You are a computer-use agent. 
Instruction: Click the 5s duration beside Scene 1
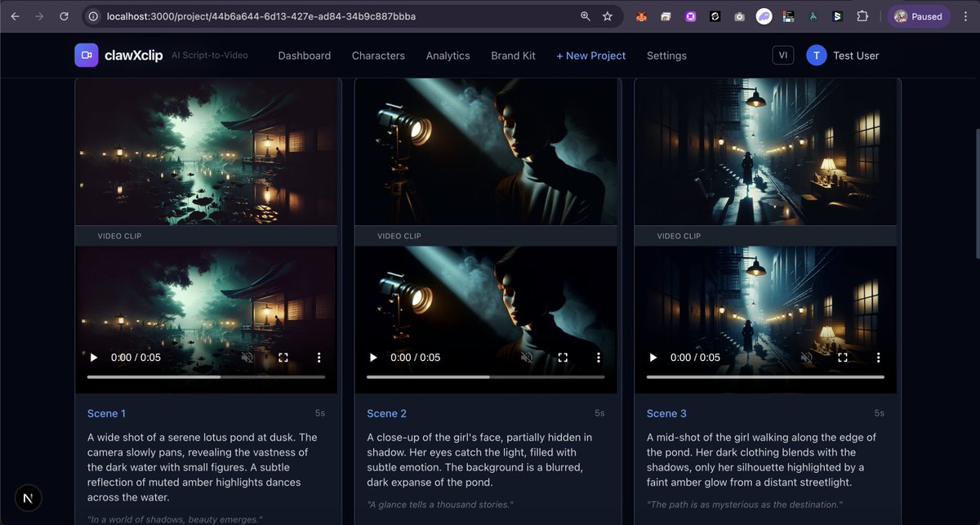(320, 413)
